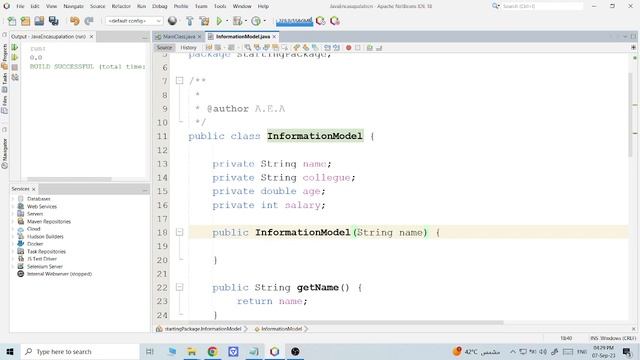Click the Build Project hammer icon

[x=190, y=21]
